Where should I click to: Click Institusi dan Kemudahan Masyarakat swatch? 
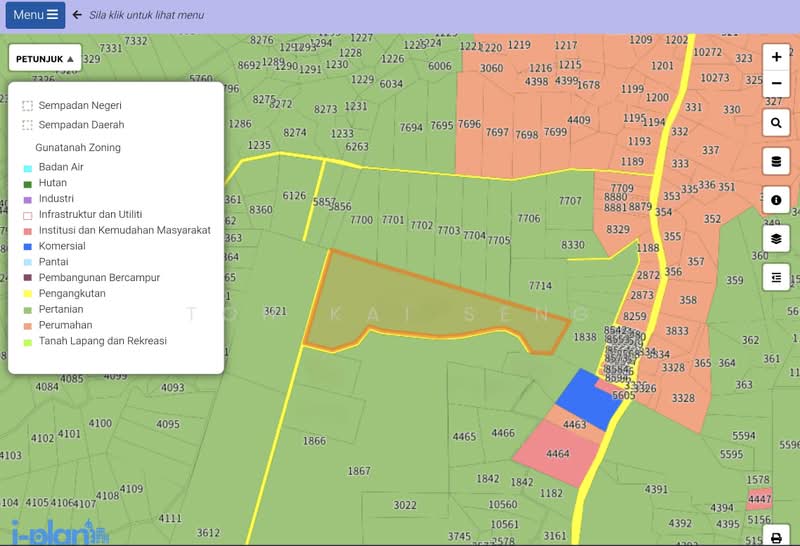point(28,232)
